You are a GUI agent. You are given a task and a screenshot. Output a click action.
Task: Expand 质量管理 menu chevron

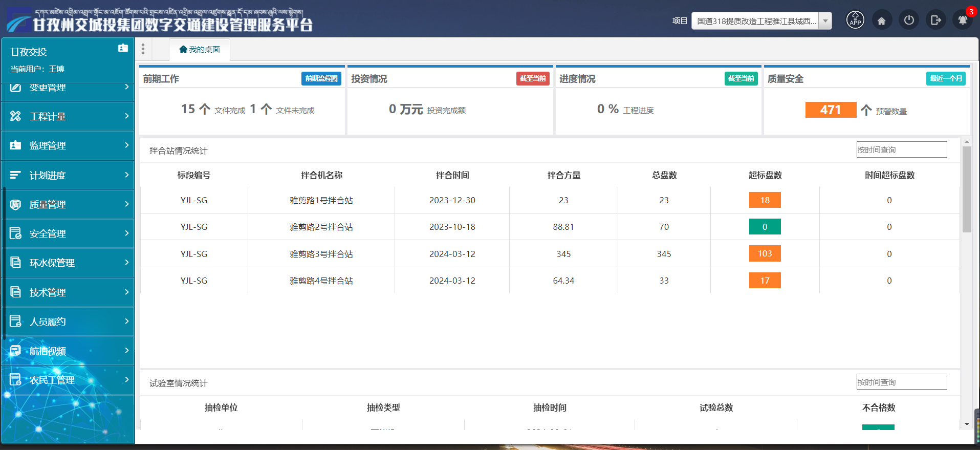126,204
